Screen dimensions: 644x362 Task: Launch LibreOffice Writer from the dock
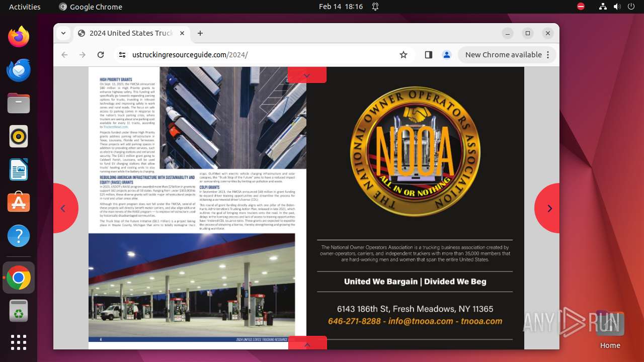(x=19, y=169)
